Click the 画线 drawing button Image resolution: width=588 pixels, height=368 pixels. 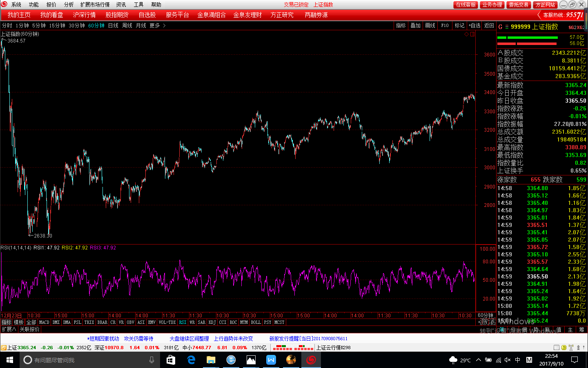tap(430, 25)
